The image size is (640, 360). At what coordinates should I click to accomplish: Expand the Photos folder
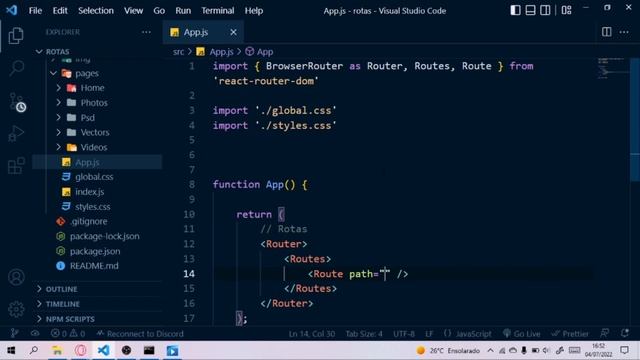tap(97, 102)
